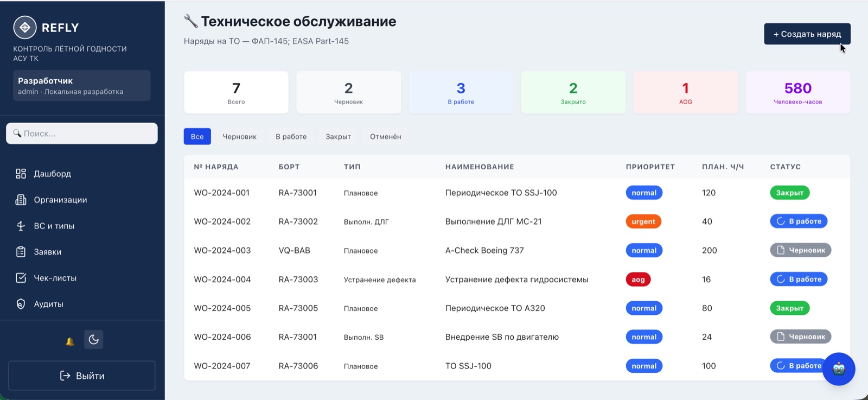Open notifications via the bell icon

[x=70, y=341]
